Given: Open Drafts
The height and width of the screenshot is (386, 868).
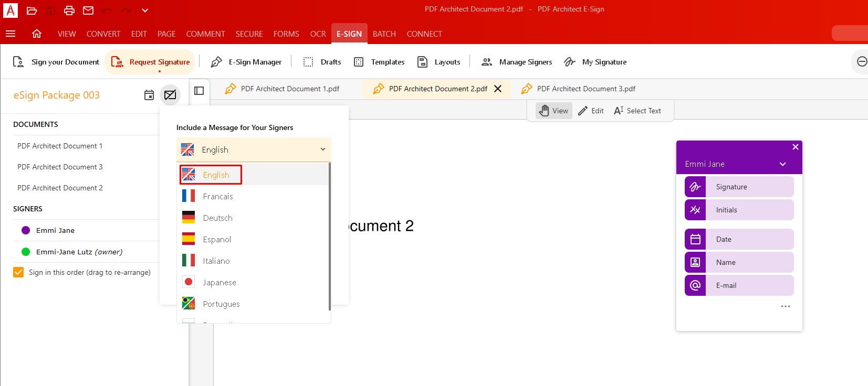Looking at the screenshot, I should [322, 62].
